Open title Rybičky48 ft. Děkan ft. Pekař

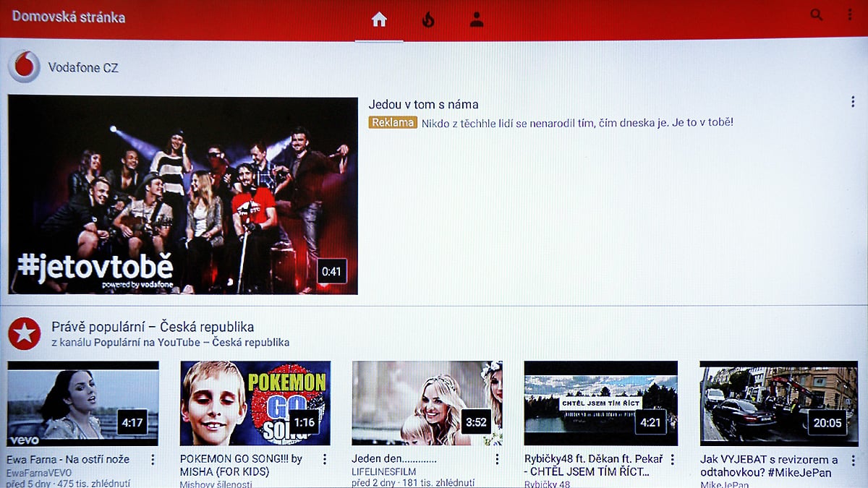(592, 466)
